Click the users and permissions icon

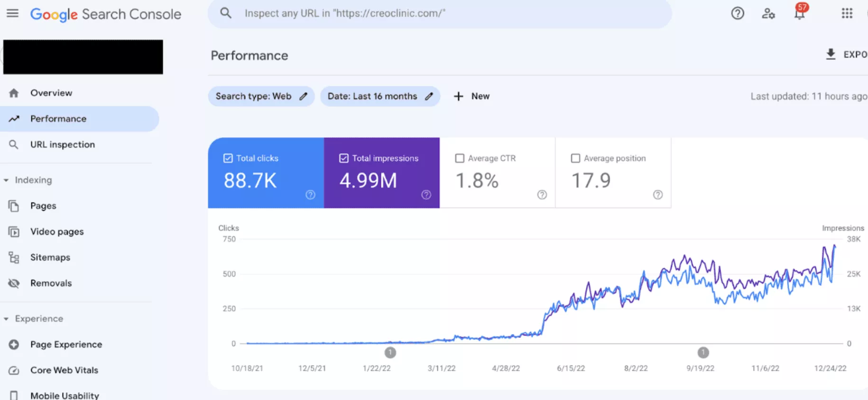(768, 13)
